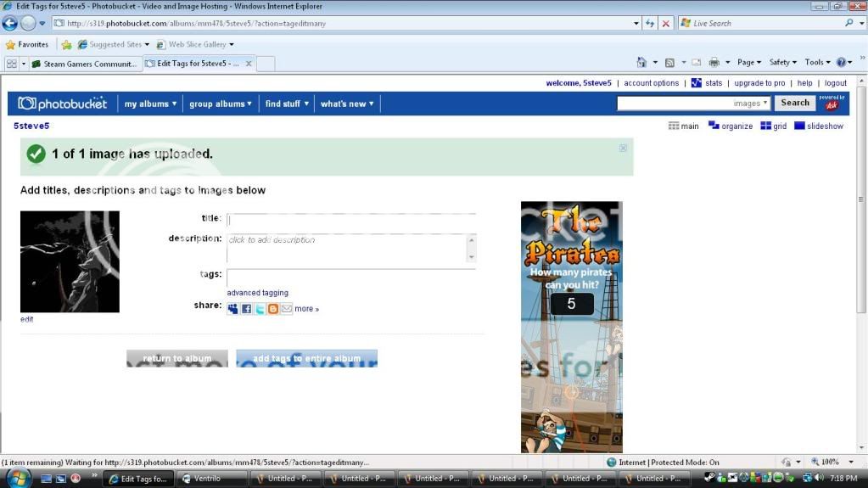868x488 pixels.
Task: Dismiss the upload confirmation banner
Action: click(x=623, y=148)
